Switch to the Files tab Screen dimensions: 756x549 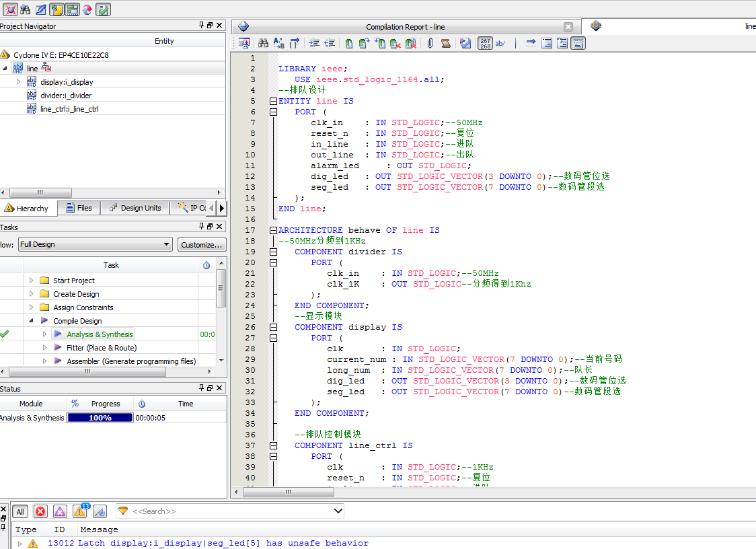pyautogui.click(x=78, y=208)
